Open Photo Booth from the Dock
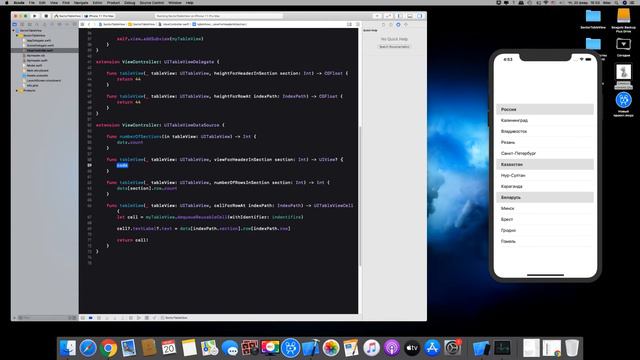 pyautogui.click(x=250, y=348)
